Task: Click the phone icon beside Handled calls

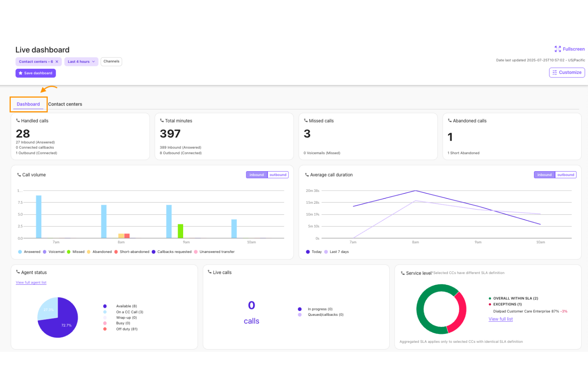Action: click(x=18, y=120)
